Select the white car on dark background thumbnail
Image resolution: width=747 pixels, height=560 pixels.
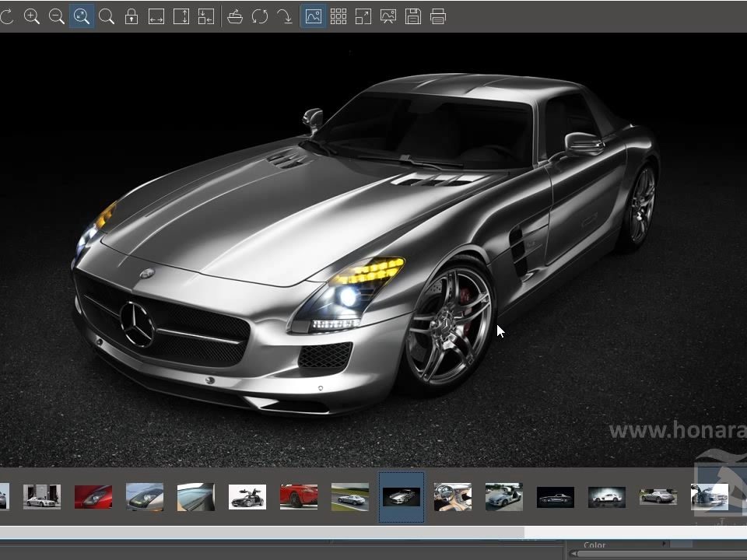[607, 497]
